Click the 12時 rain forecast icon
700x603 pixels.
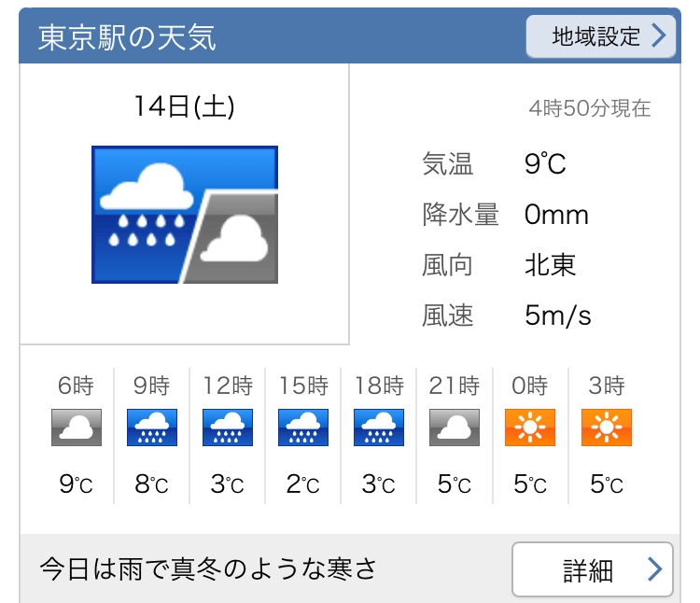click(x=227, y=428)
